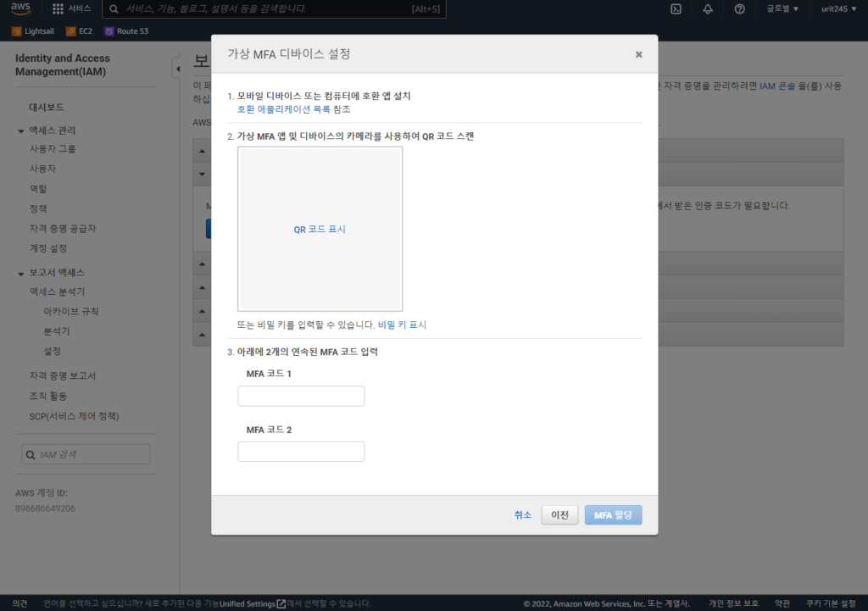868x611 pixels.
Task: Click 개인 정보 보호 in the footer
Action: point(733,603)
